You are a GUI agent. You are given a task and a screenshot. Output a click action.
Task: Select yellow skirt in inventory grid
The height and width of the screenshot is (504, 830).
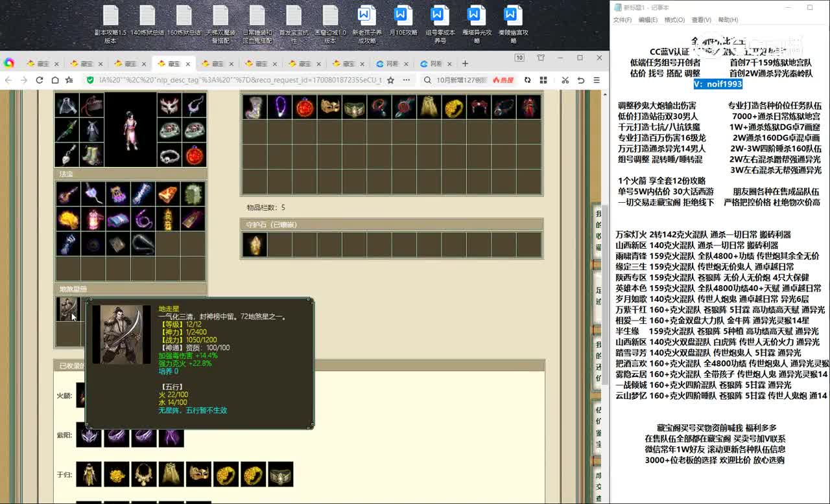[x=429, y=107]
